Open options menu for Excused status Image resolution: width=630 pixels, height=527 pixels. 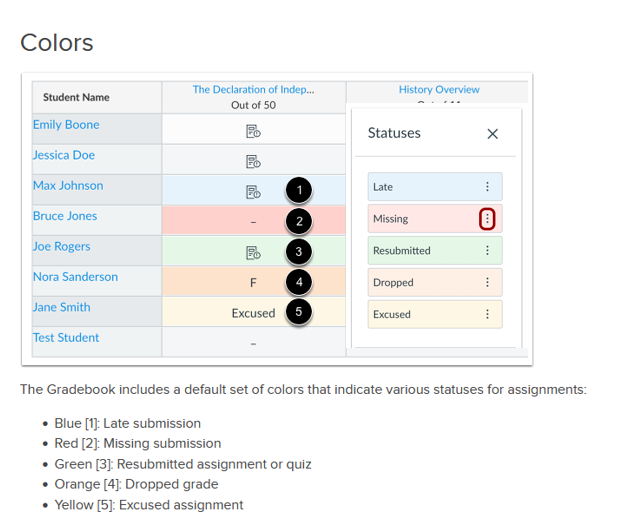[x=487, y=314]
